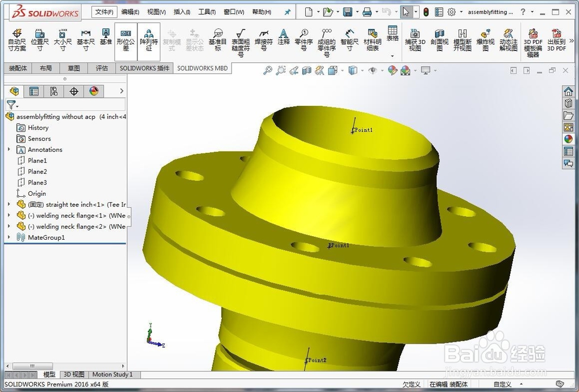Click the Pattern Feature tool (阵列特征)

pyautogui.click(x=149, y=41)
